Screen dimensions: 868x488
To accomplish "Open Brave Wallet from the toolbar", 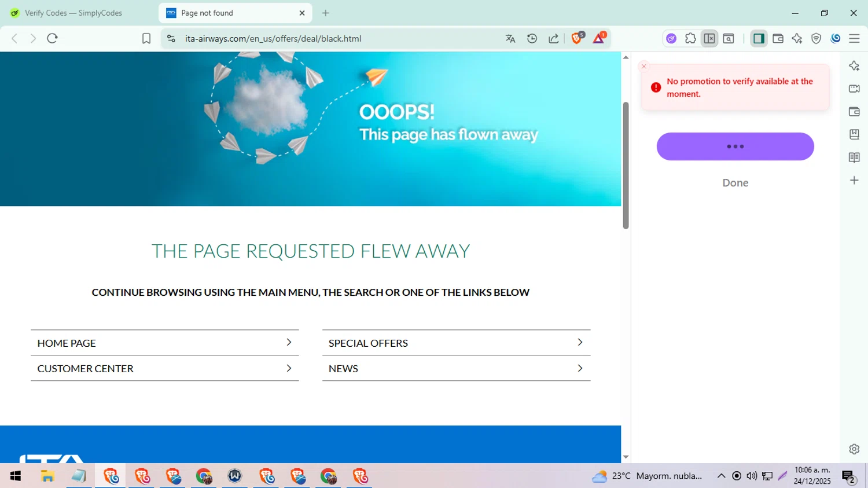I will pos(778,38).
